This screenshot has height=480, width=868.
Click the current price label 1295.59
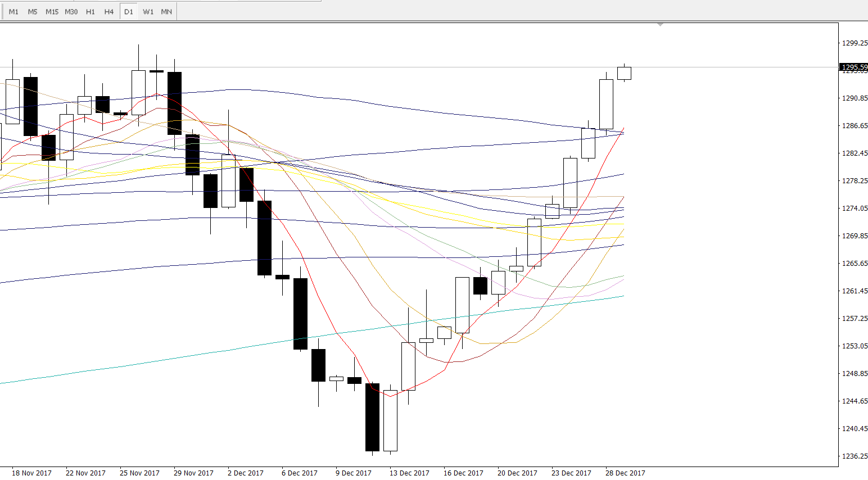pos(854,67)
